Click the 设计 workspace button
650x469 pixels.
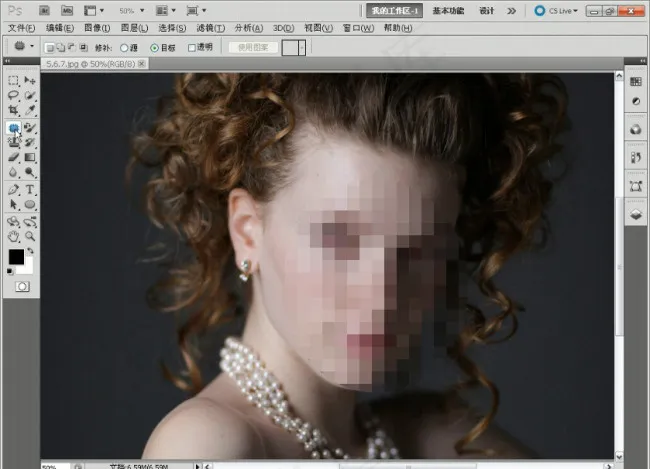[x=487, y=11]
